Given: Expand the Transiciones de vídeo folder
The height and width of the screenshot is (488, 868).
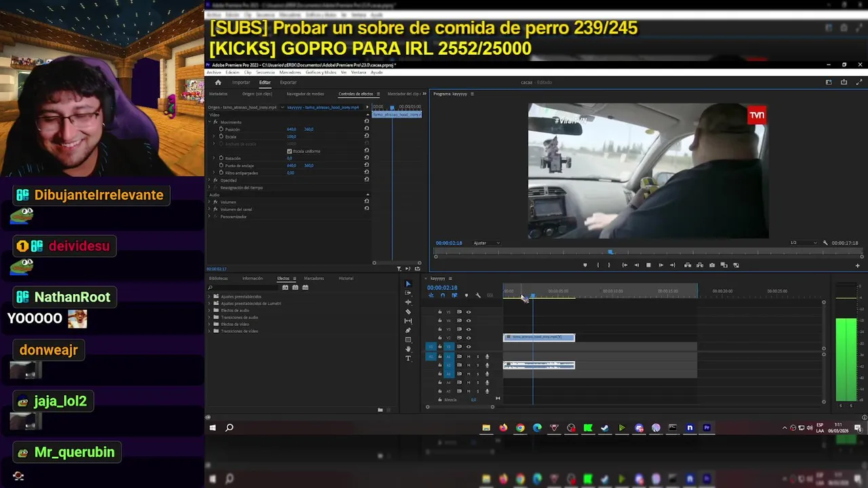Looking at the screenshot, I should (210, 331).
